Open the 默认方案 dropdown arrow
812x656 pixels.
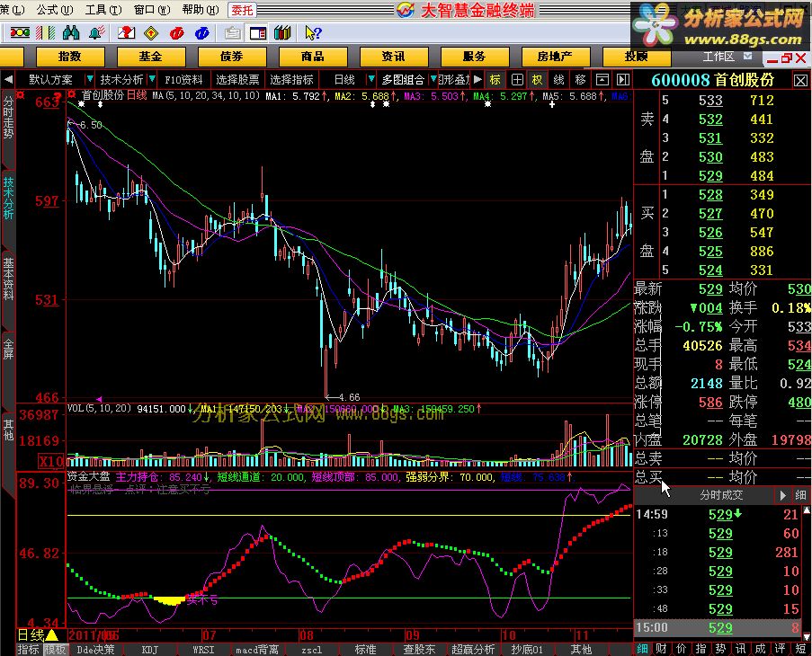(x=89, y=80)
